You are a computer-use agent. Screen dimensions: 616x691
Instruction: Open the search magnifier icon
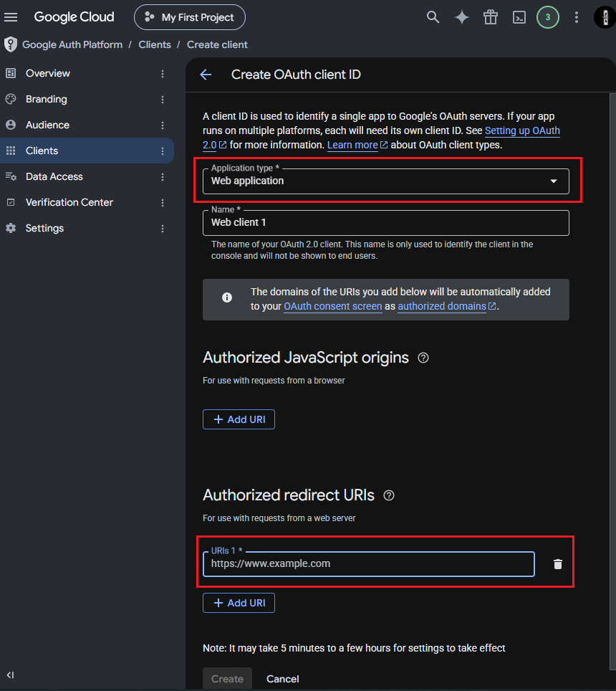pos(433,17)
